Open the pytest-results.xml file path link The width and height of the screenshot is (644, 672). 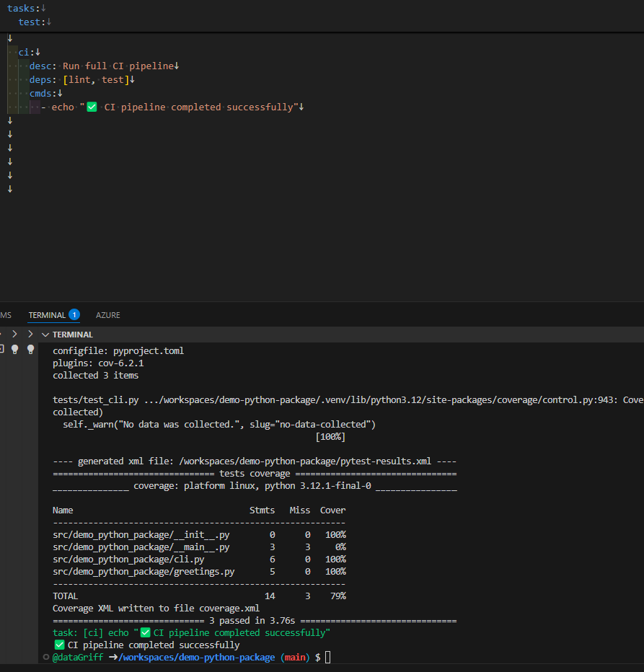pyautogui.click(x=305, y=461)
